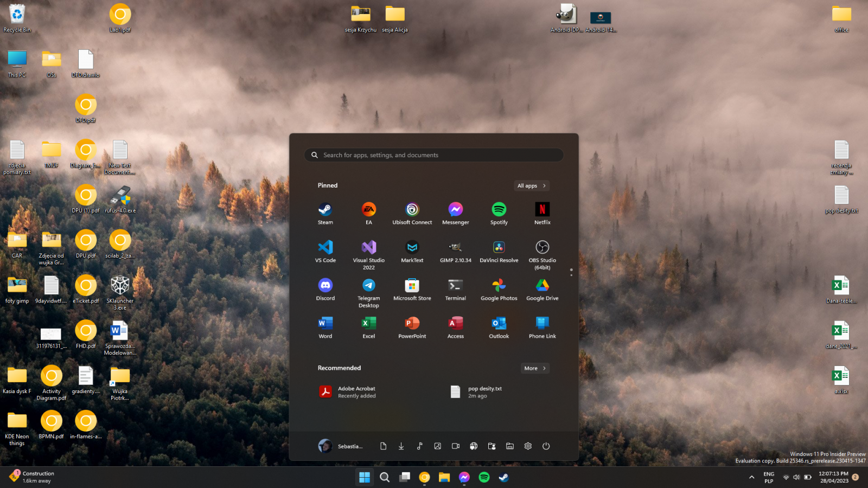Image resolution: width=868 pixels, height=488 pixels.
Task: Expand the All apps list
Action: 531,185
